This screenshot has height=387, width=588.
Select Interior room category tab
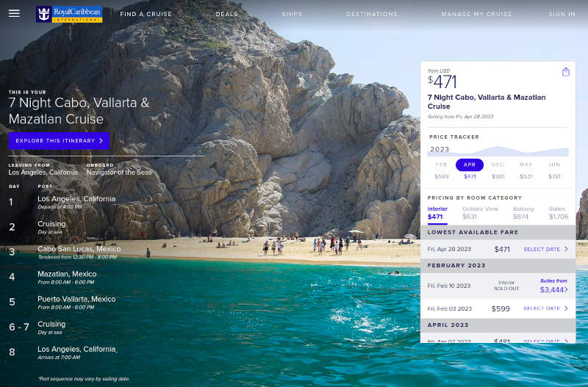tap(437, 213)
